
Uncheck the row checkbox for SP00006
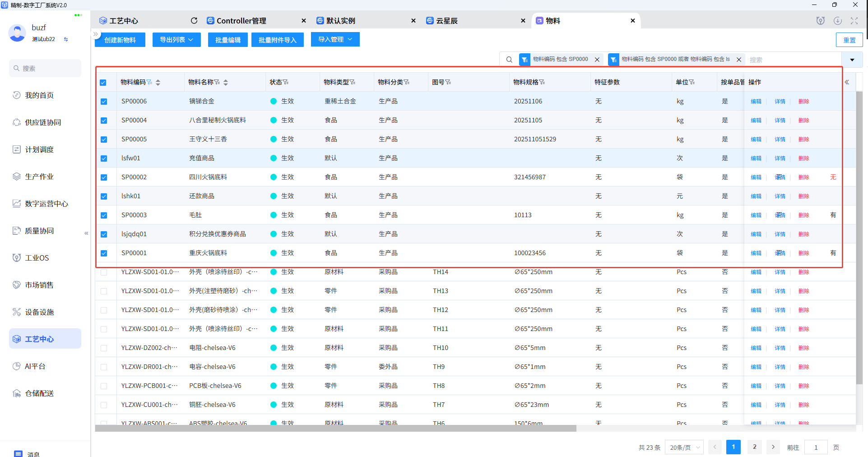click(104, 102)
